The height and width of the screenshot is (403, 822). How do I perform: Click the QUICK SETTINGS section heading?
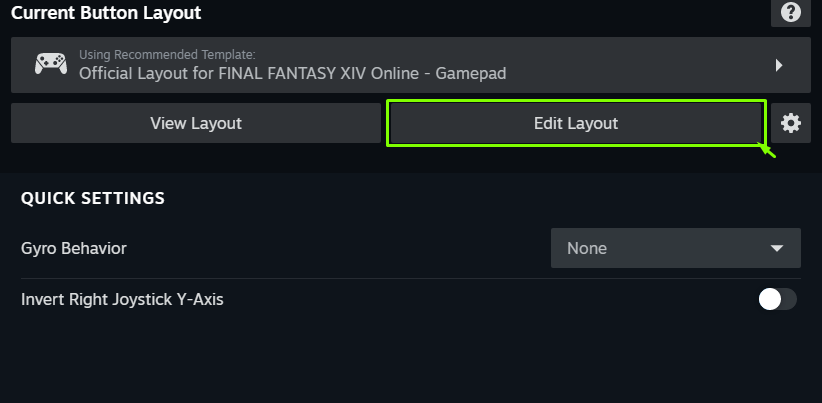[x=92, y=198]
